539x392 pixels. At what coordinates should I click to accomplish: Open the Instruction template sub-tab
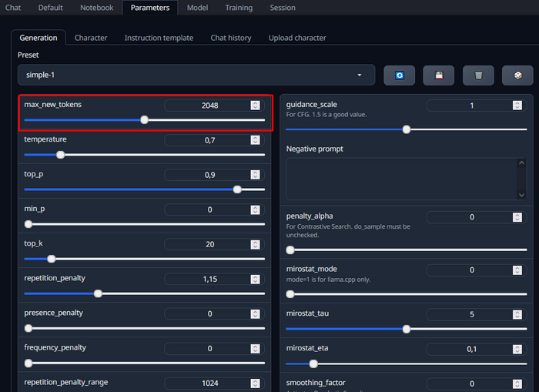159,38
